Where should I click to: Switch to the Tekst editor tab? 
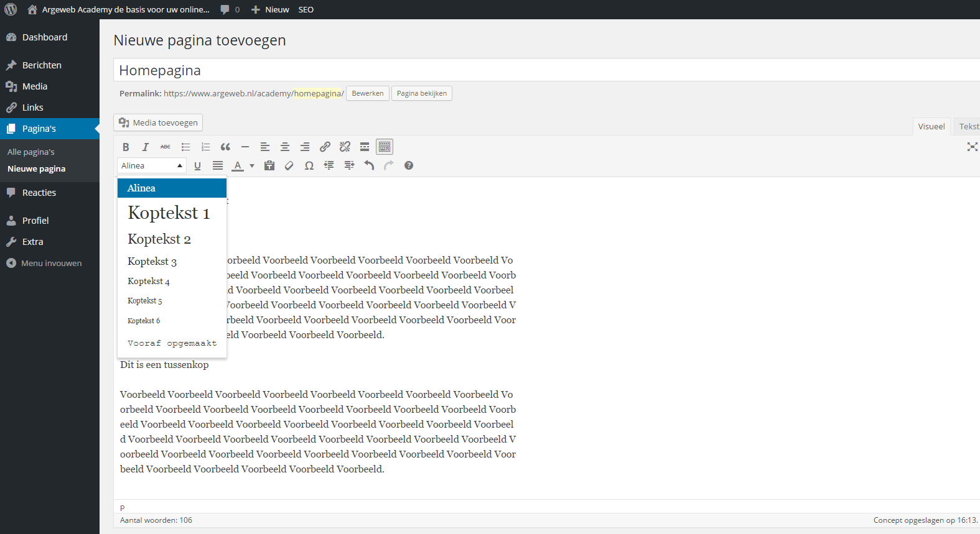click(968, 127)
